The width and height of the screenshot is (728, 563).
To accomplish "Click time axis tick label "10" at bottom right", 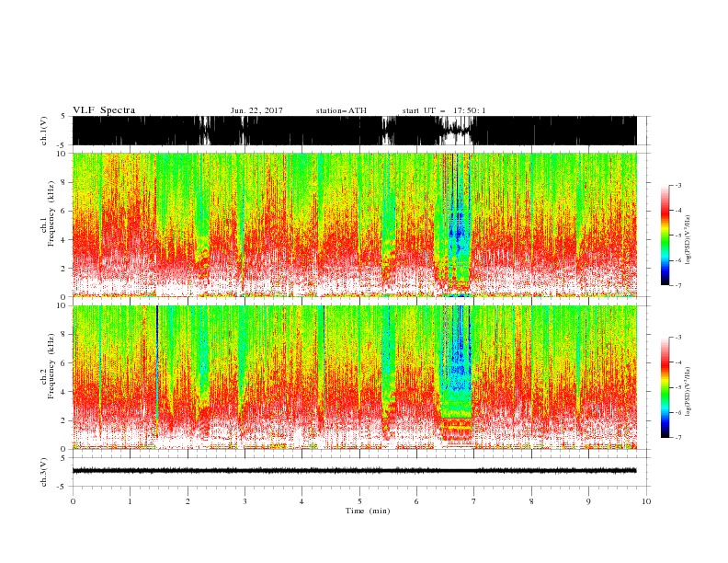I will point(646,501).
